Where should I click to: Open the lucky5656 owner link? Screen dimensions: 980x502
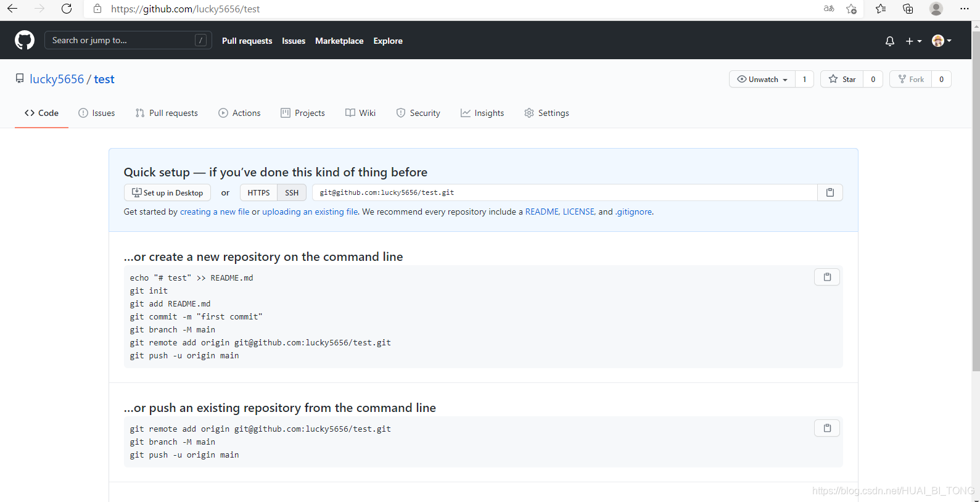57,79
